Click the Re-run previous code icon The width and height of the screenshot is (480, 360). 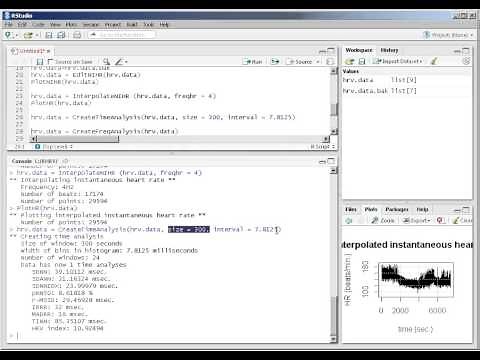coord(275,62)
